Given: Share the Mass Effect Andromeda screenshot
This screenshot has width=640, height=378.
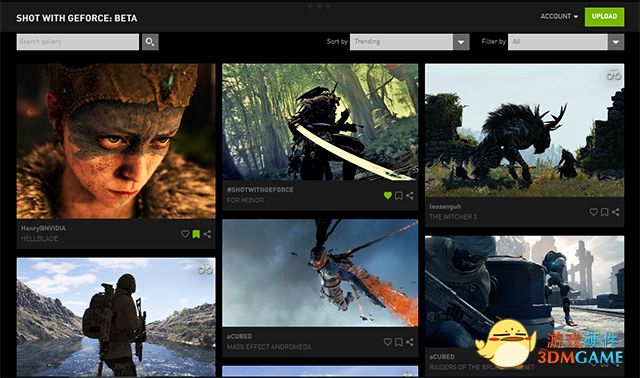Looking at the screenshot, I should 410,342.
